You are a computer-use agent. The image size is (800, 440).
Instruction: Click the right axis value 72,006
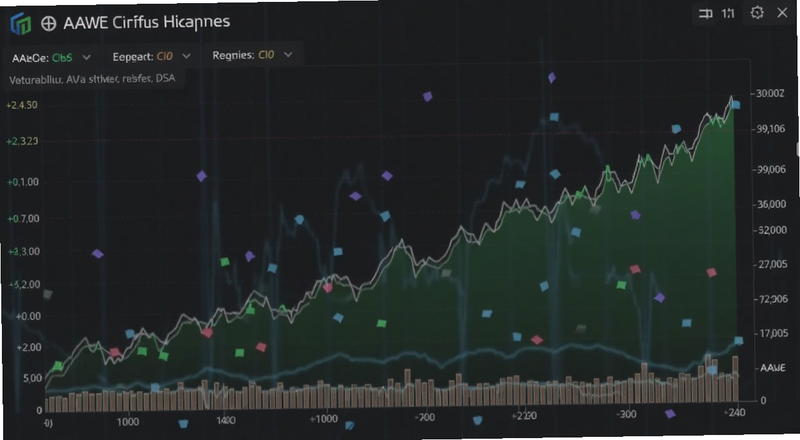click(773, 299)
